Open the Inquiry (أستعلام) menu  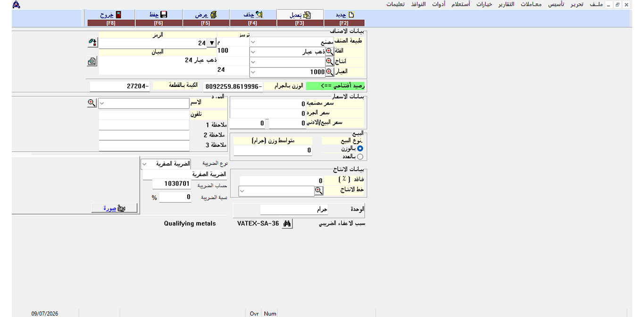click(x=460, y=4)
